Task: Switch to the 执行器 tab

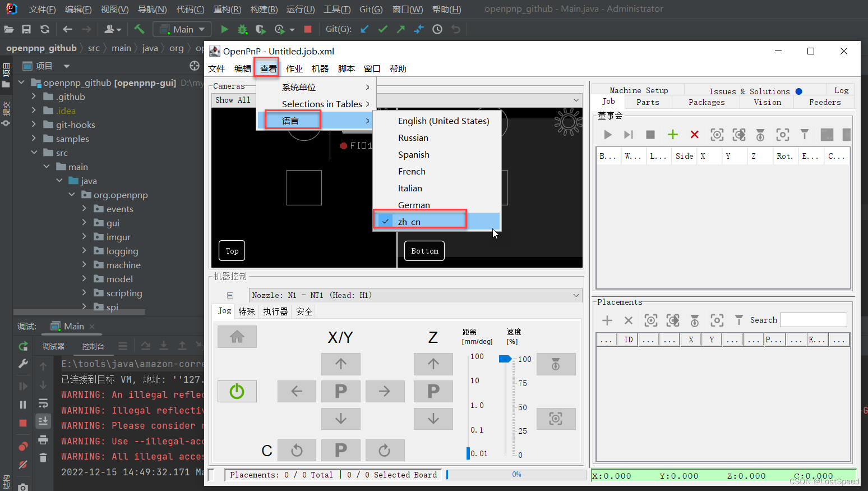Action: pyautogui.click(x=275, y=311)
